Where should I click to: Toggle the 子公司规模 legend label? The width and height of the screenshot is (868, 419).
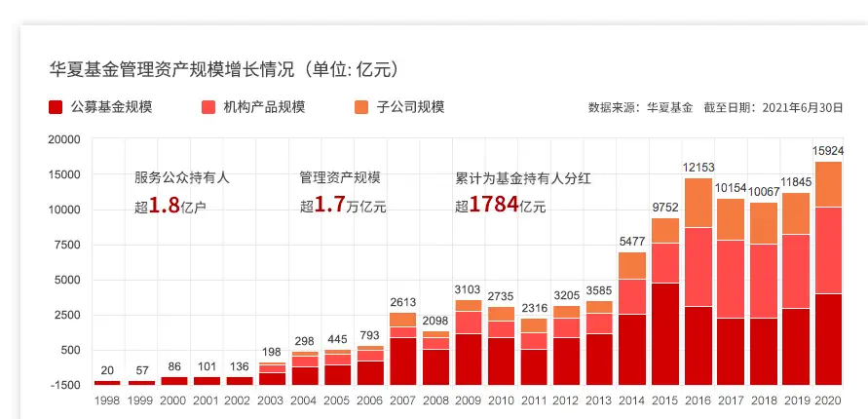tap(410, 107)
